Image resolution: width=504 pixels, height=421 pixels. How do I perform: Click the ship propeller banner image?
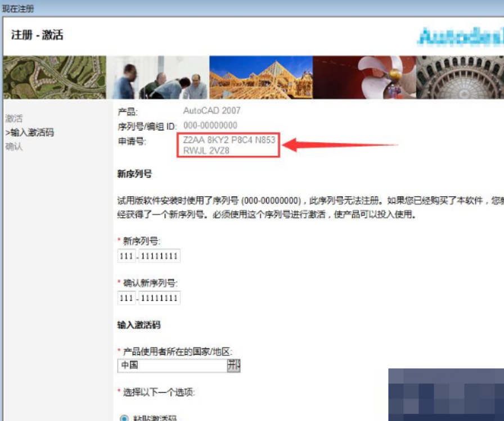coord(363,77)
